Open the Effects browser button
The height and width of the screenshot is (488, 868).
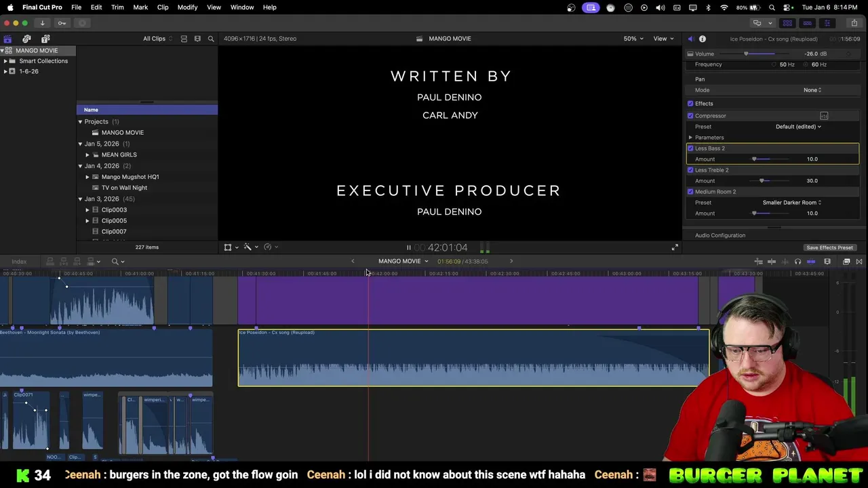(x=846, y=262)
